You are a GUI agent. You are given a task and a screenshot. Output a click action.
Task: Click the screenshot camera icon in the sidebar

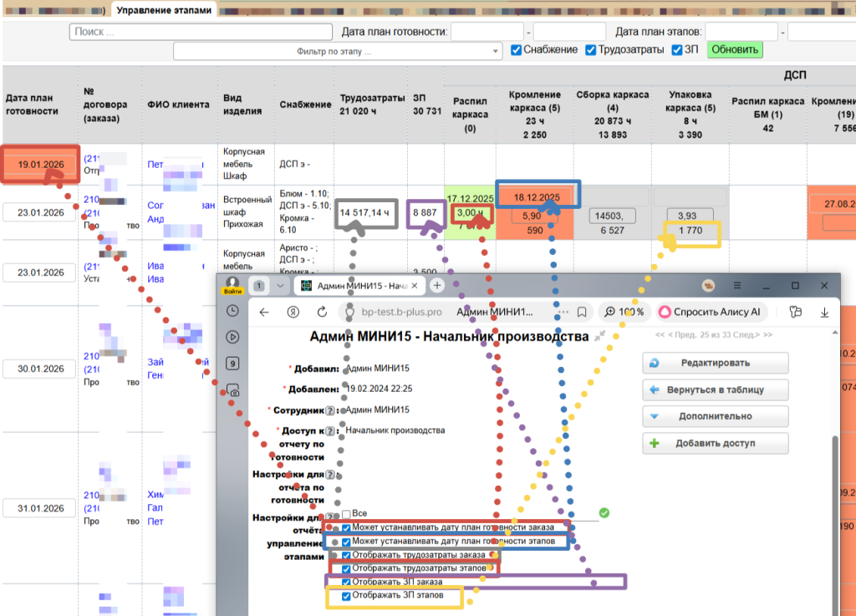coord(234,390)
